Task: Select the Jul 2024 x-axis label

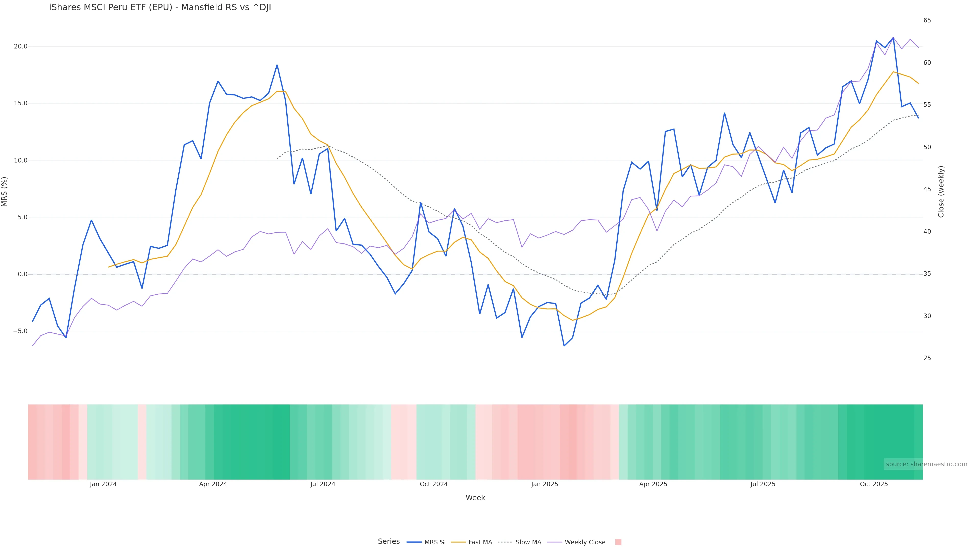Action: tap(323, 484)
